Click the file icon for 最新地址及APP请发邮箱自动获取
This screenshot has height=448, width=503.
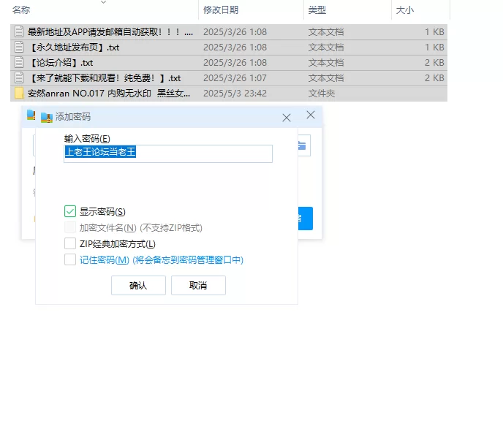coord(20,32)
